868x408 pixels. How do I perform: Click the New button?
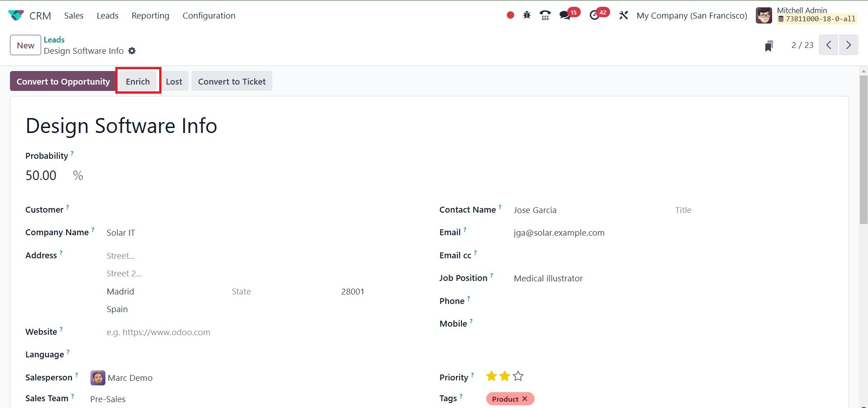pyautogui.click(x=25, y=45)
